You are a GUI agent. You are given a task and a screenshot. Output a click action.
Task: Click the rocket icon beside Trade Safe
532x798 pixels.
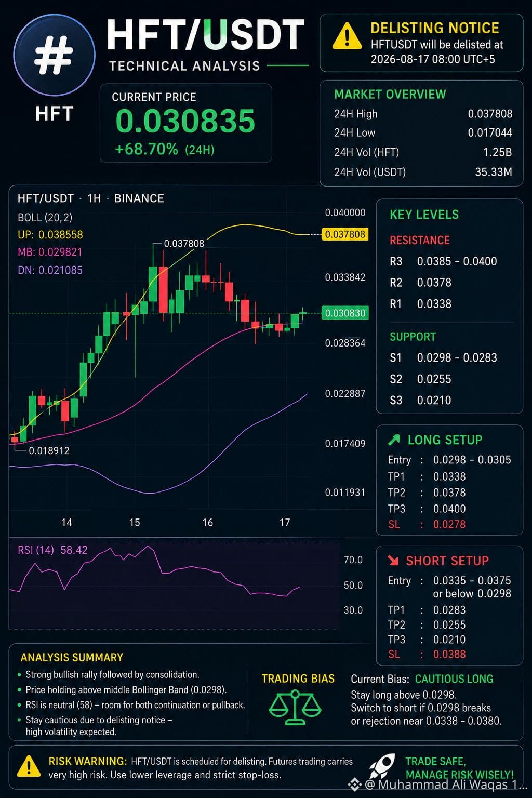[x=383, y=767]
